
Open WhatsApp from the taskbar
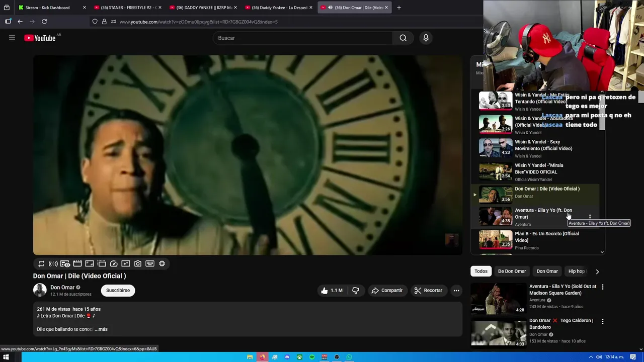[349, 357]
